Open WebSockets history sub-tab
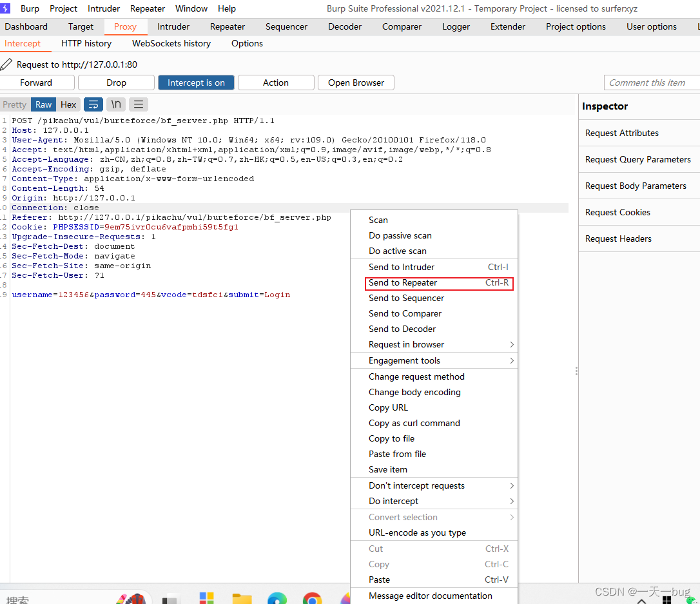This screenshot has height=604, width=700. click(x=171, y=43)
